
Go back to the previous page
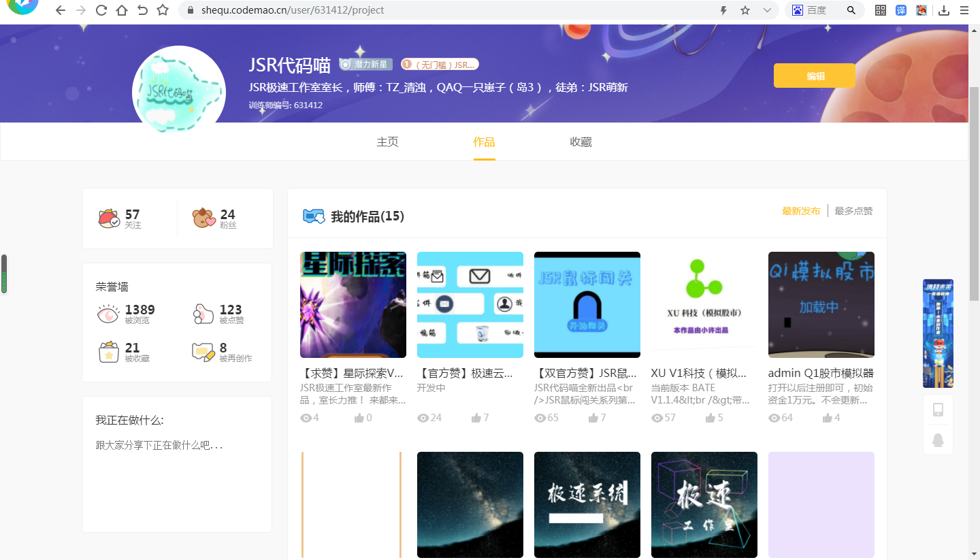click(x=61, y=10)
